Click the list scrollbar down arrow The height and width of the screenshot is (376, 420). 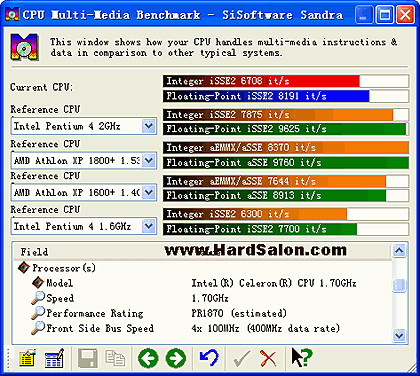(x=399, y=335)
